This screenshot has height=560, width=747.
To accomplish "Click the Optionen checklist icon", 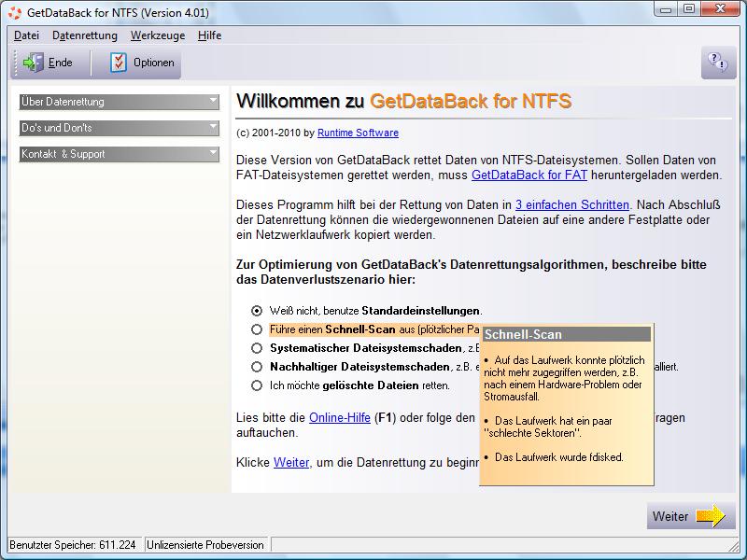I will pyautogui.click(x=119, y=63).
